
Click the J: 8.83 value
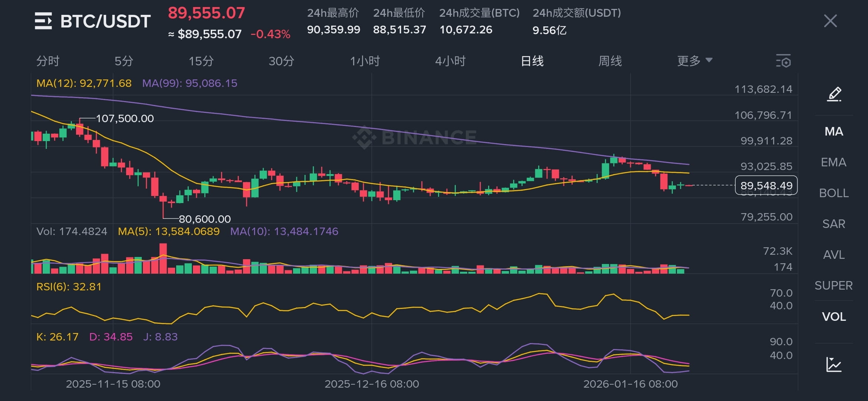coord(160,337)
